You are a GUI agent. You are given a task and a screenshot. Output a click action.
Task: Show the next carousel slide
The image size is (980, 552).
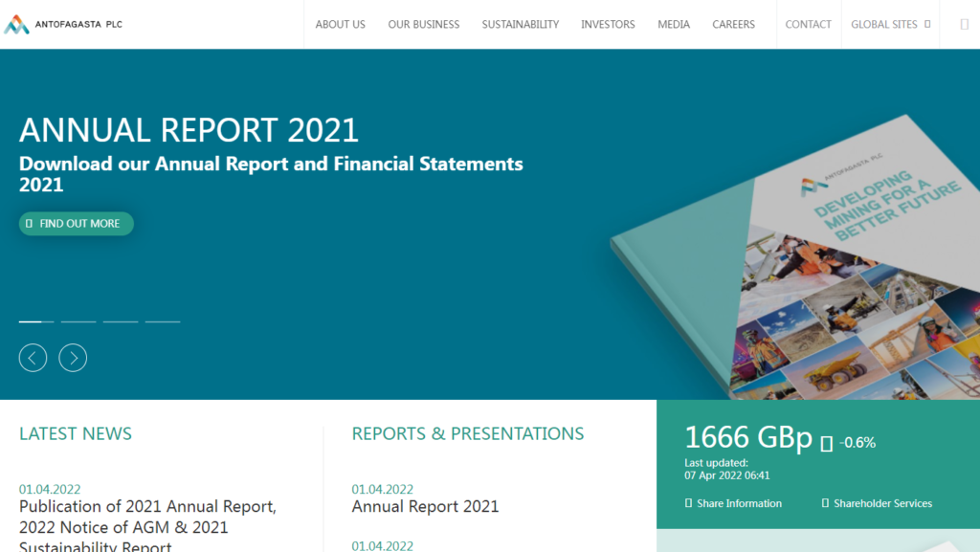73,358
